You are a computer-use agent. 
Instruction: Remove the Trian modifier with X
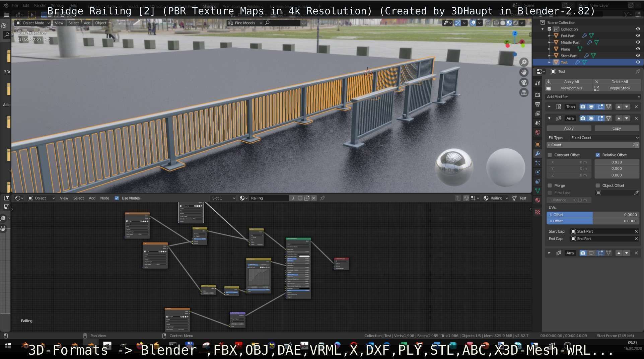tap(636, 106)
